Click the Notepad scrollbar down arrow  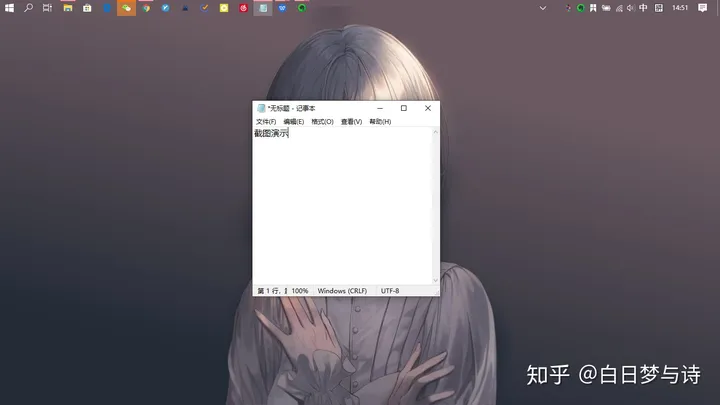pos(435,280)
